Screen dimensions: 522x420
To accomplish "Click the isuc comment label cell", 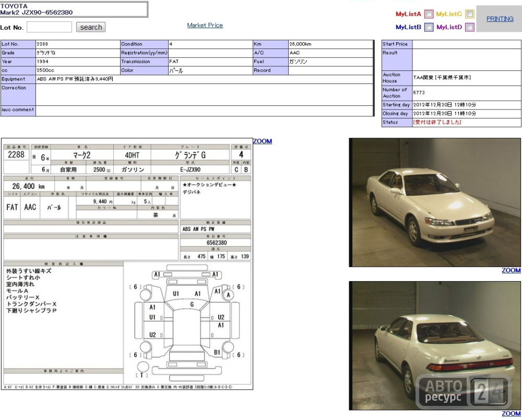I will [18, 111].
